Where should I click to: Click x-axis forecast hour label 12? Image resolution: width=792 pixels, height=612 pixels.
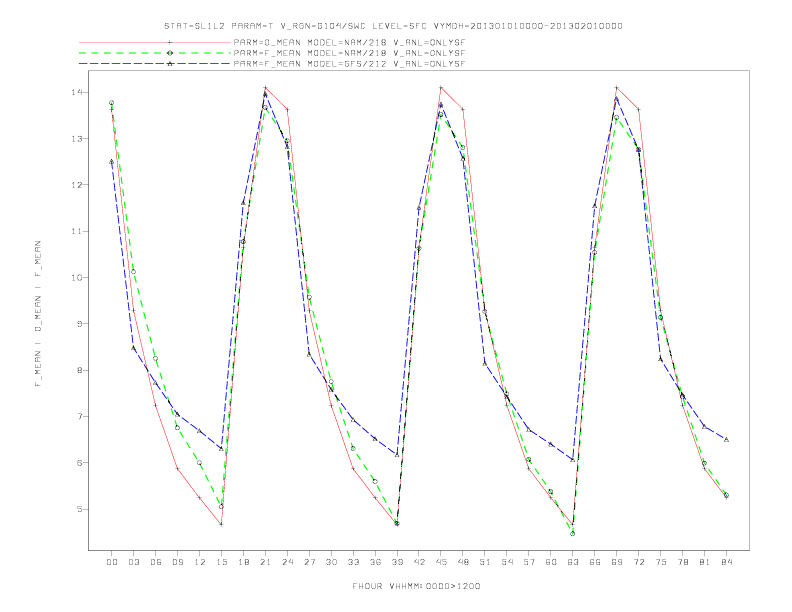click(x=200, y=562)
